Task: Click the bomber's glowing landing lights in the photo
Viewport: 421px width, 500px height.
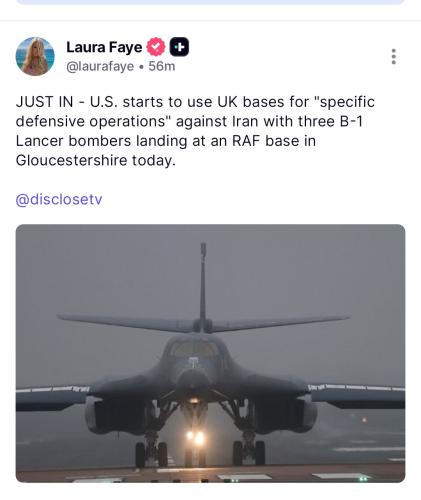Action: [x=195, y=437]
